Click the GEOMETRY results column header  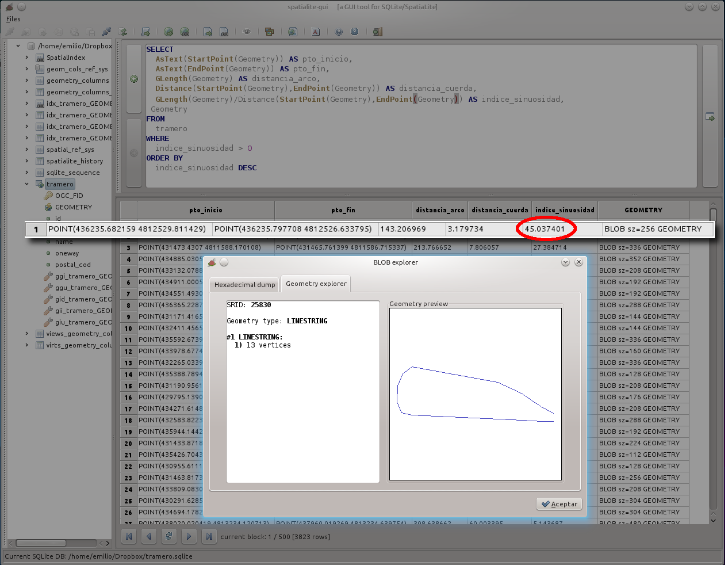coord(643,210)
